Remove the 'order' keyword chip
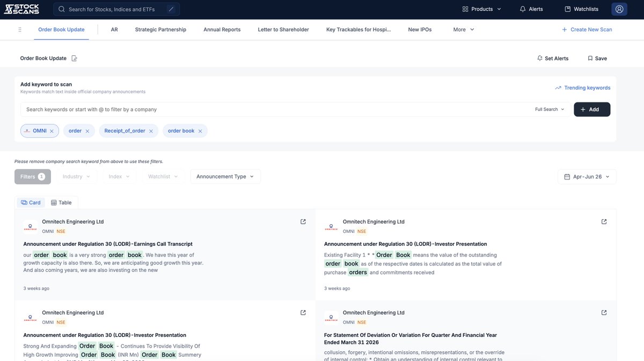Screen dimensions: 644x361 [87, 131]
